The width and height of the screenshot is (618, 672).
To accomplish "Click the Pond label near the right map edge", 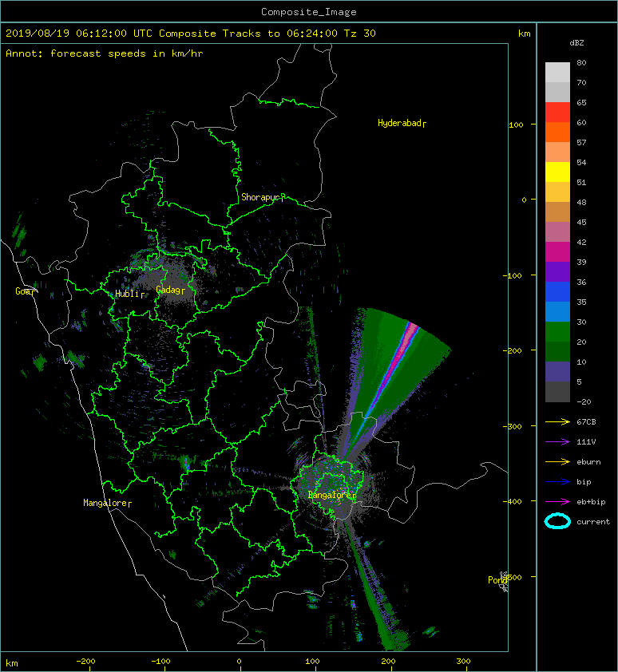I will pyautogui.click(x=497, y=580).
